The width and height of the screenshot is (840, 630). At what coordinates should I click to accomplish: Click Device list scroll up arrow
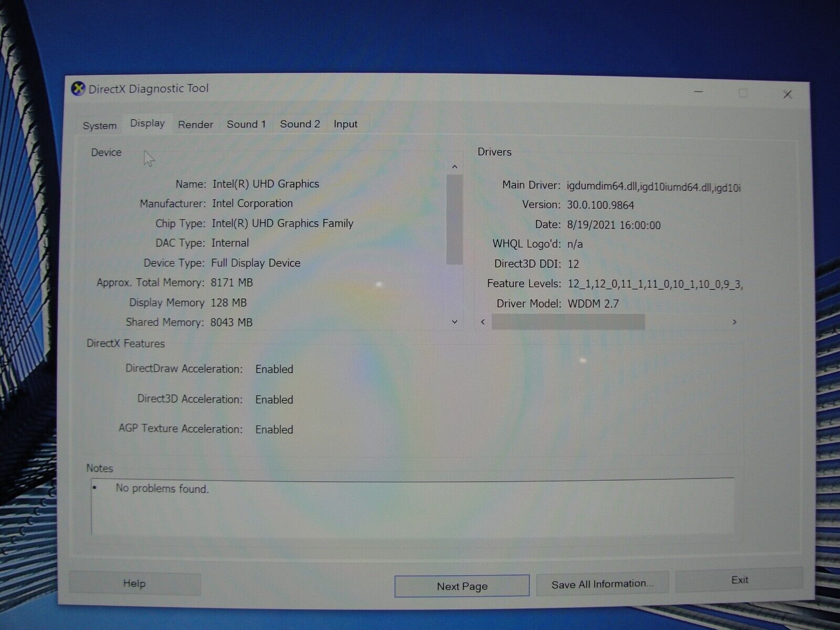pyautogui.click(x=455, y=167)
